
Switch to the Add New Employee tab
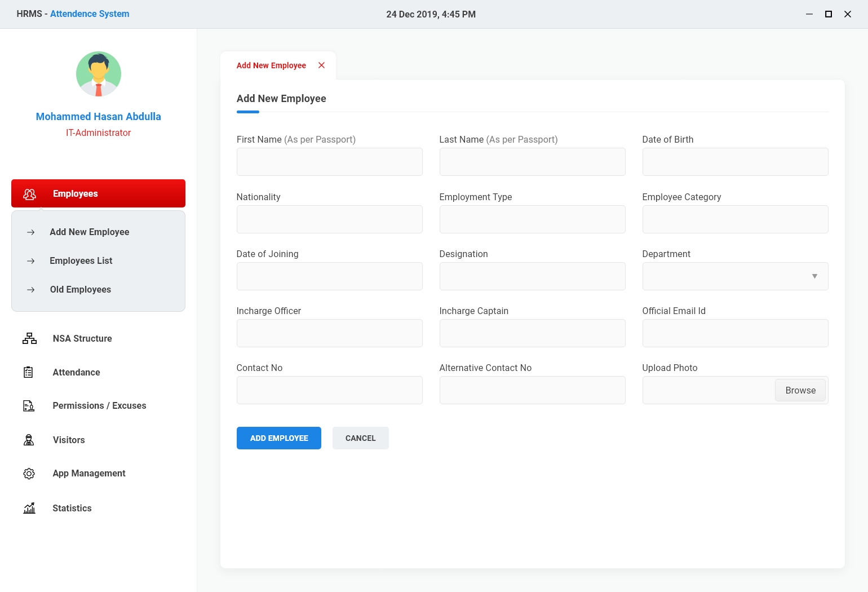(271, 65)
